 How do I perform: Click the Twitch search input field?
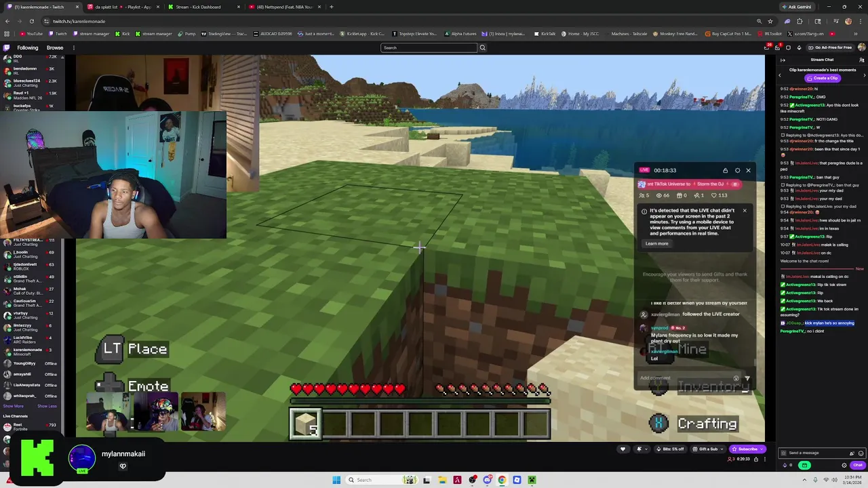point(429,47)
